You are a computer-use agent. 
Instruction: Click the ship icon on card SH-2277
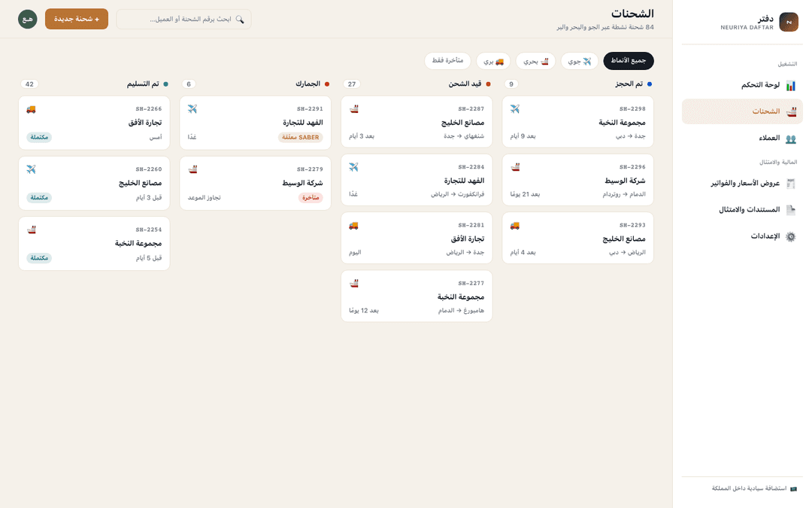tap(353, 283)
